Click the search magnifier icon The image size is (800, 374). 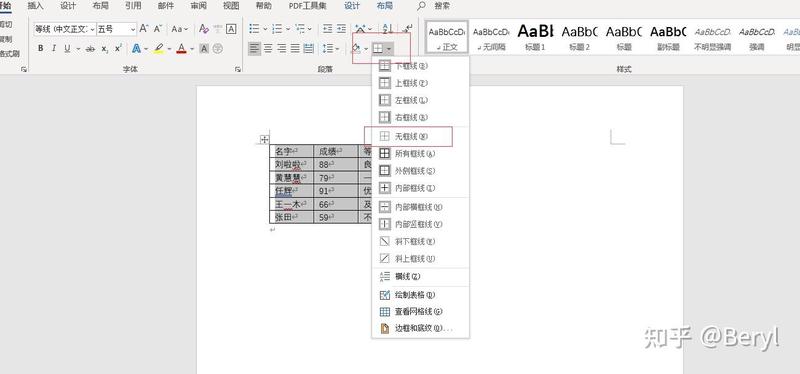pos(421,6)
